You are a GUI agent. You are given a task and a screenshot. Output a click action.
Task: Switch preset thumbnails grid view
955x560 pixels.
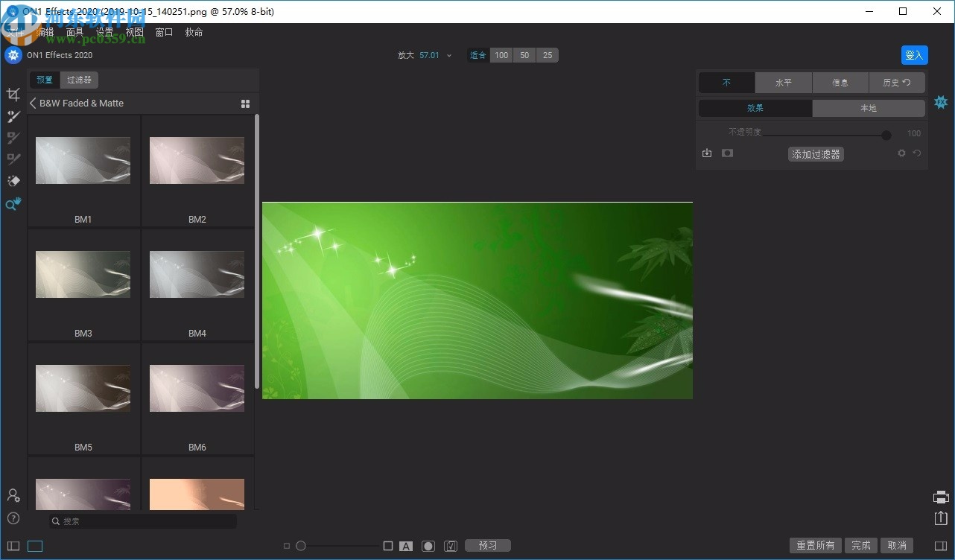point(246,104)
